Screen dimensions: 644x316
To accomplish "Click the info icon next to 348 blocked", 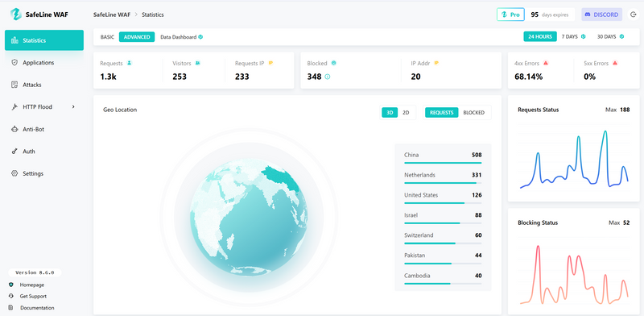I will point(328,77).
